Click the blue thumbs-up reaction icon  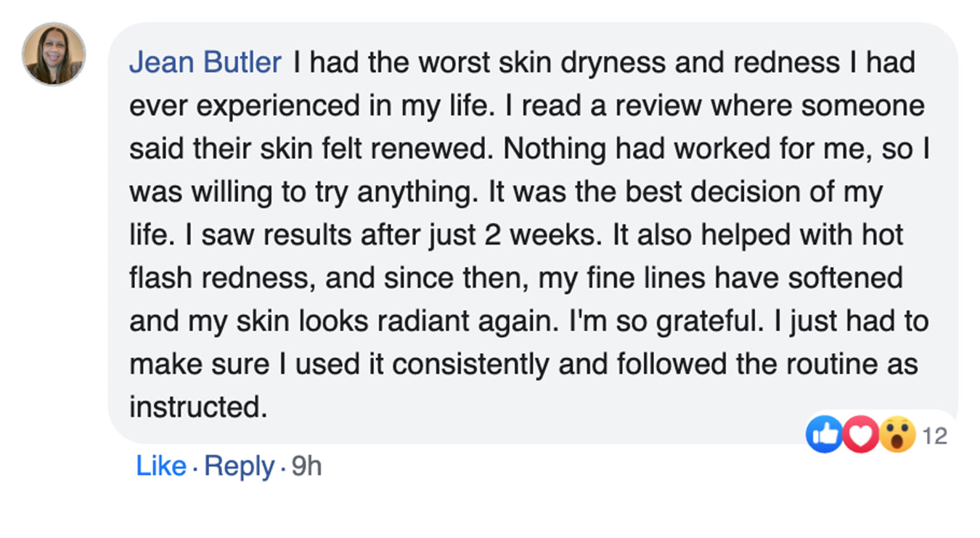click(823, 435)
